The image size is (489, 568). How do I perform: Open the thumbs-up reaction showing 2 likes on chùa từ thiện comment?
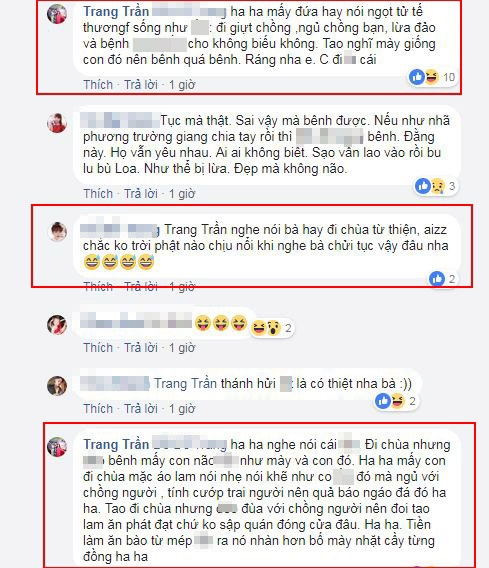click(442, 279)
